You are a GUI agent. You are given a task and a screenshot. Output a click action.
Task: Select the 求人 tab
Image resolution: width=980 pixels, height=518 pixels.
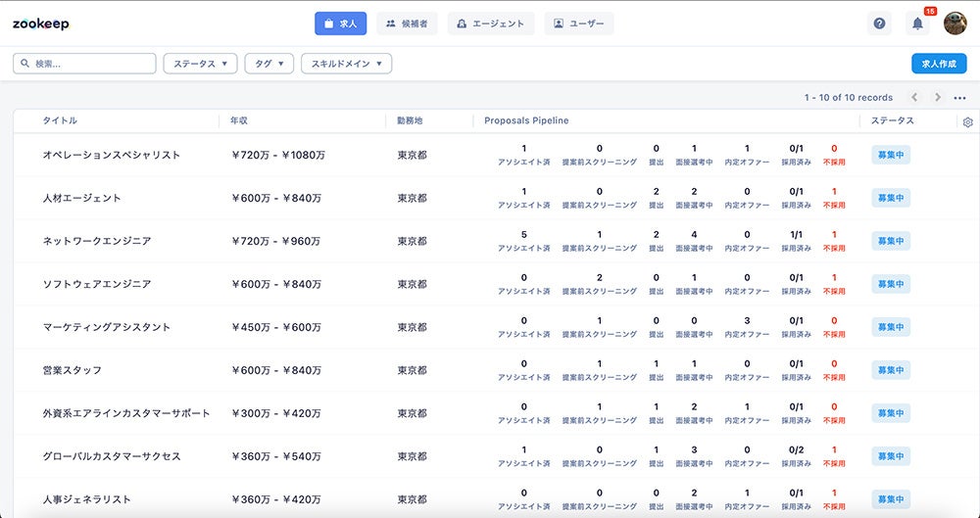point(340,24)
